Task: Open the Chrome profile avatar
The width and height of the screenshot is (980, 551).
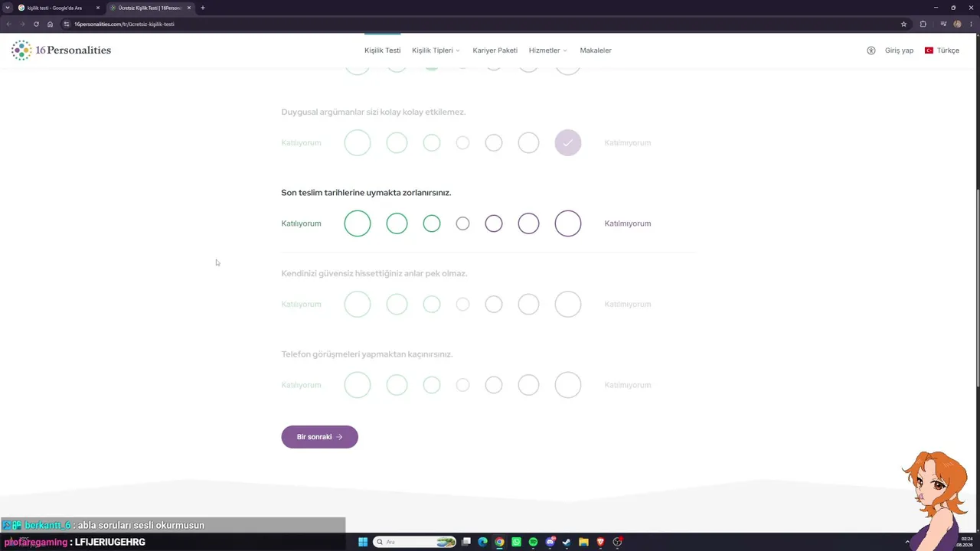Action: [x=957, y=24]
